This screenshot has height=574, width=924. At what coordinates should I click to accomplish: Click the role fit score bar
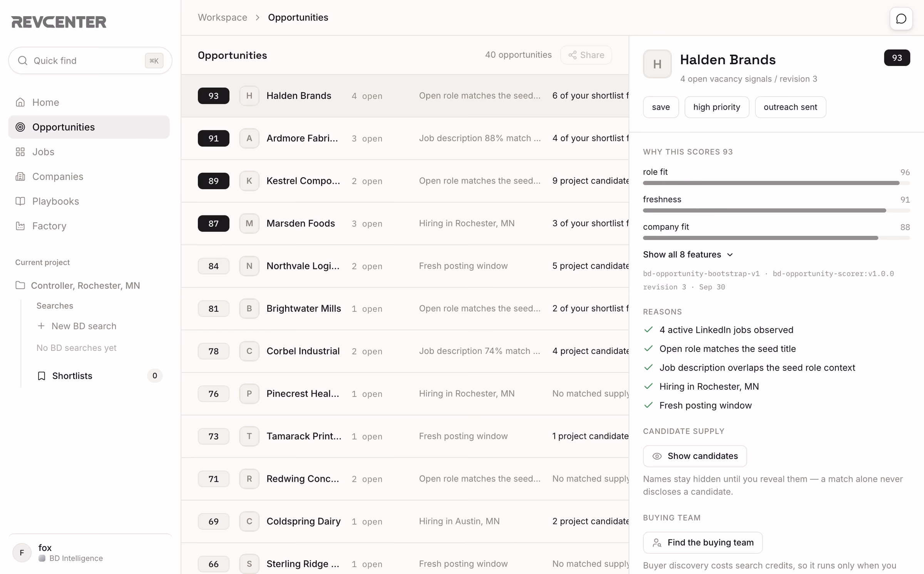(776, 183)
